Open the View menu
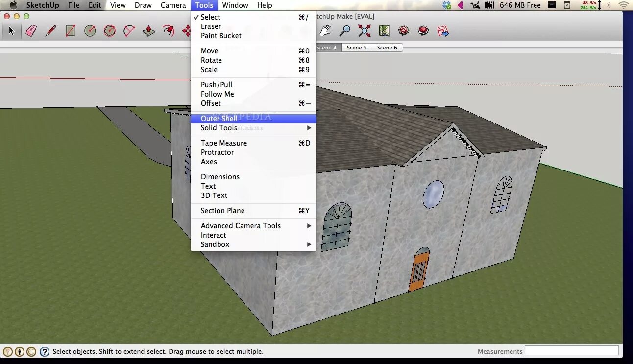This screenshot has width=633, height=364. [118, 5]
